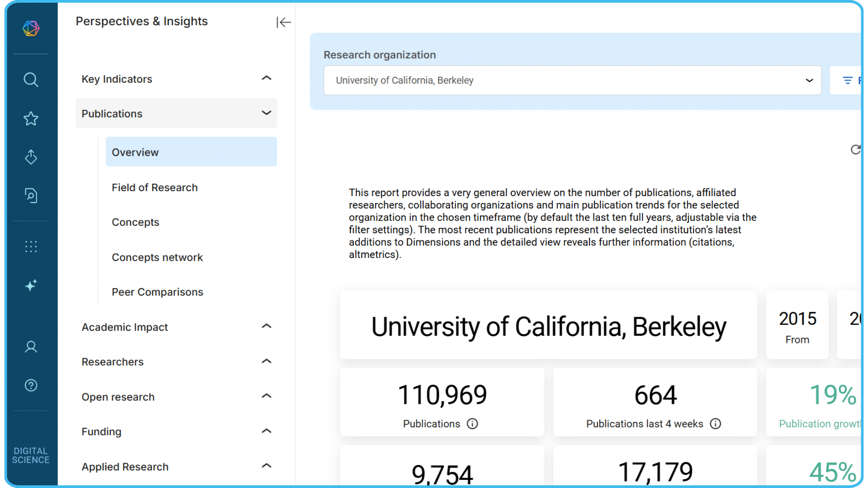
Task: Open the Concepts network page
Action: click(191, 257)
